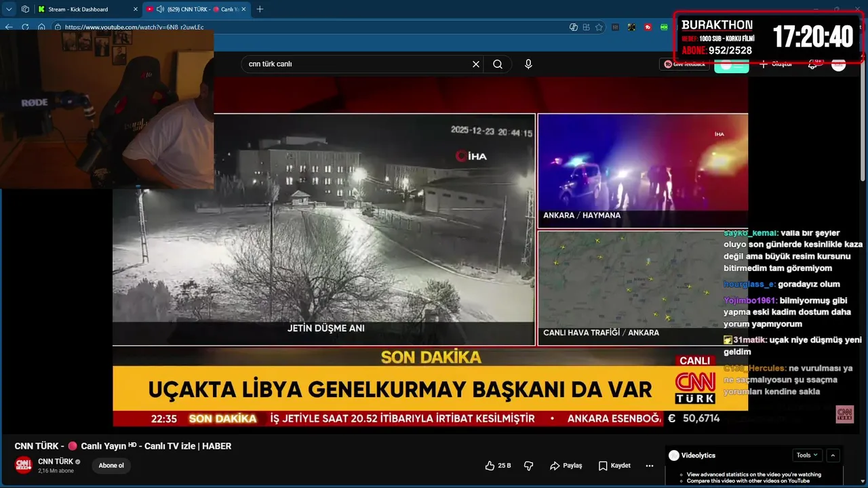
Task: Open the green extension icon
Action: click(665, 27)
